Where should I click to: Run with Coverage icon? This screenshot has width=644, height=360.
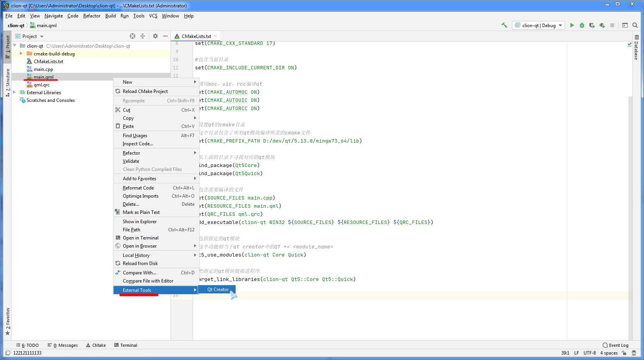(x=592, y=25)
